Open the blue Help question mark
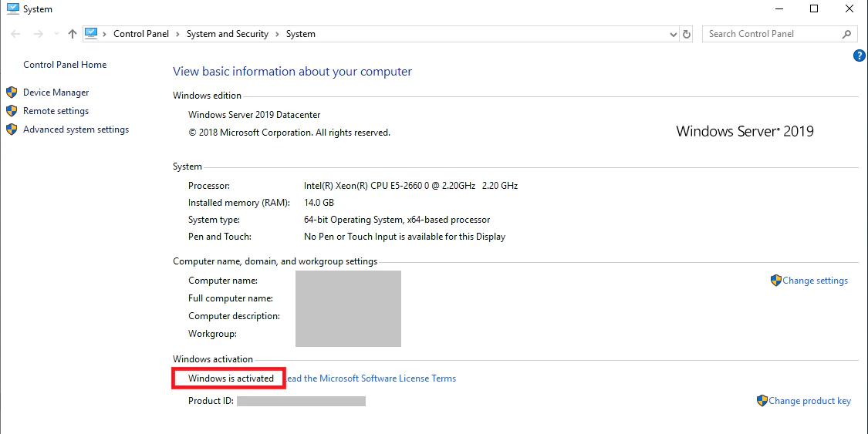The width and height of the screenshot is (868, 434). point(860,56)
